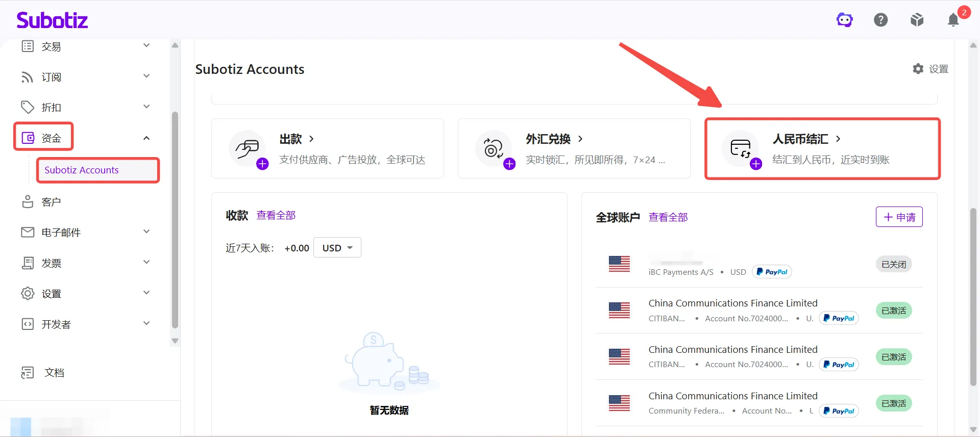Open the chat assistant robot icon
The height and width of the screenshot is (437, 980).
[x=845, y=20]
